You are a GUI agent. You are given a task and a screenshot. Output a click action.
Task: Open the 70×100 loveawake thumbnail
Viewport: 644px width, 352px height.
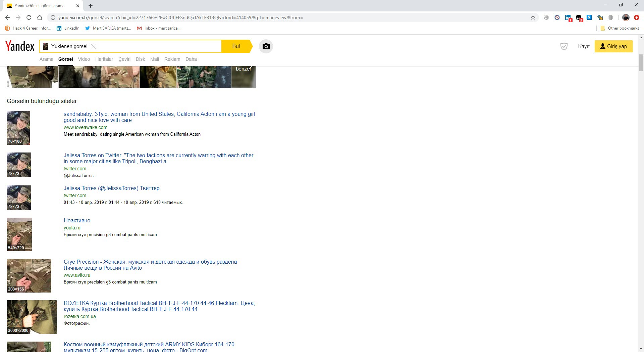18,128
